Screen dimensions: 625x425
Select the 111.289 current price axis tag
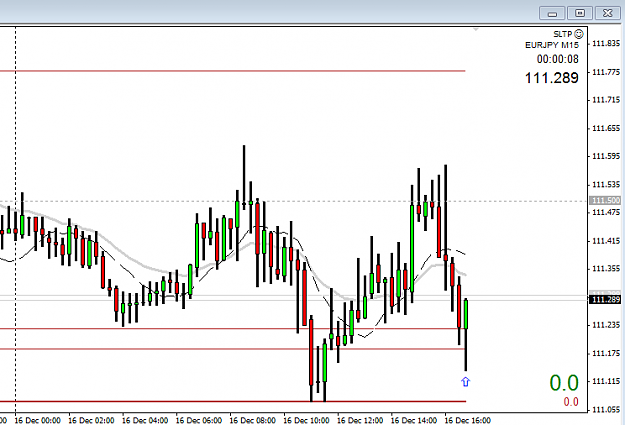tap(605, 299)
